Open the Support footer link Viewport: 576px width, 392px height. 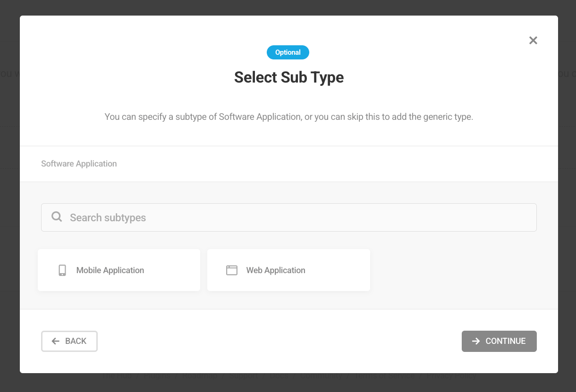tap(244, 375)
